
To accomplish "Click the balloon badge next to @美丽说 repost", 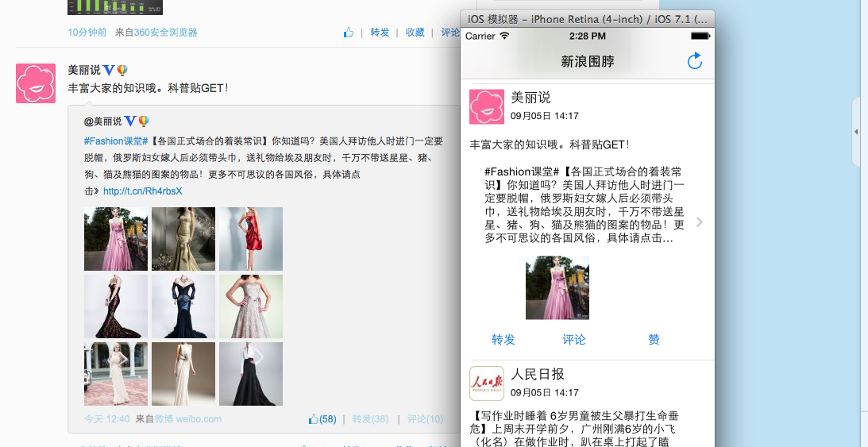I will coord(144,121).
